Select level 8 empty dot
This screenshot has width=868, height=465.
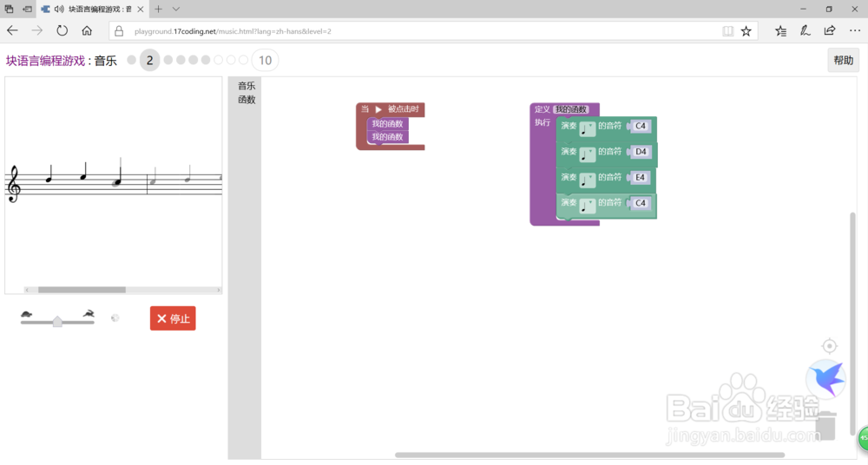point(231,60)
